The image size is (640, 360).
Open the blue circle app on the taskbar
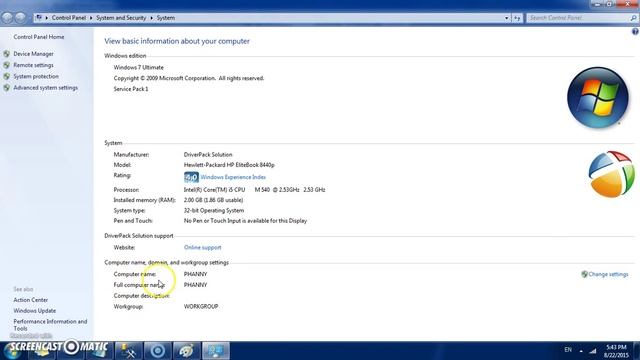click(x=158, y=351)
